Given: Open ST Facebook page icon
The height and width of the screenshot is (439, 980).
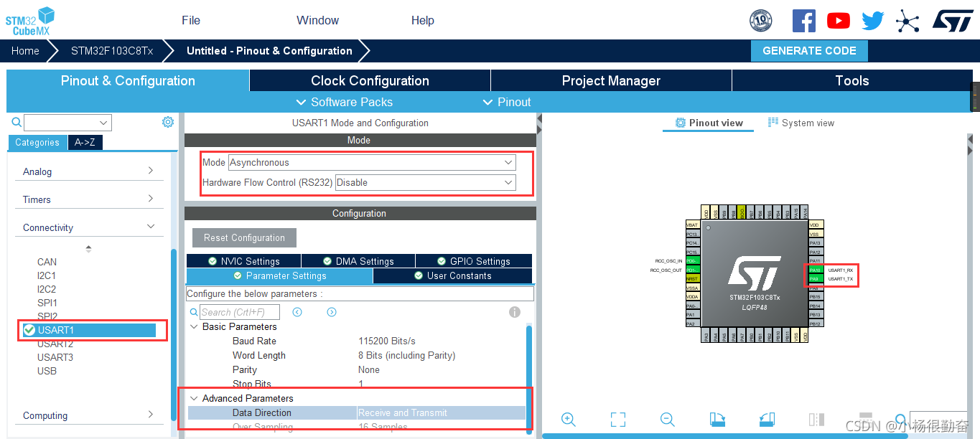Looking at the screenshot, I should coord(803,20).
